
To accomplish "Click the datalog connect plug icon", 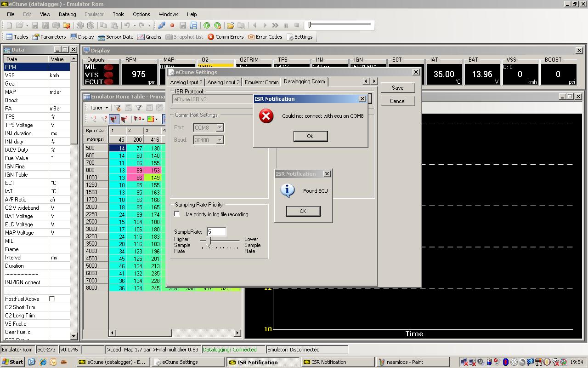I will coord(162,25).
